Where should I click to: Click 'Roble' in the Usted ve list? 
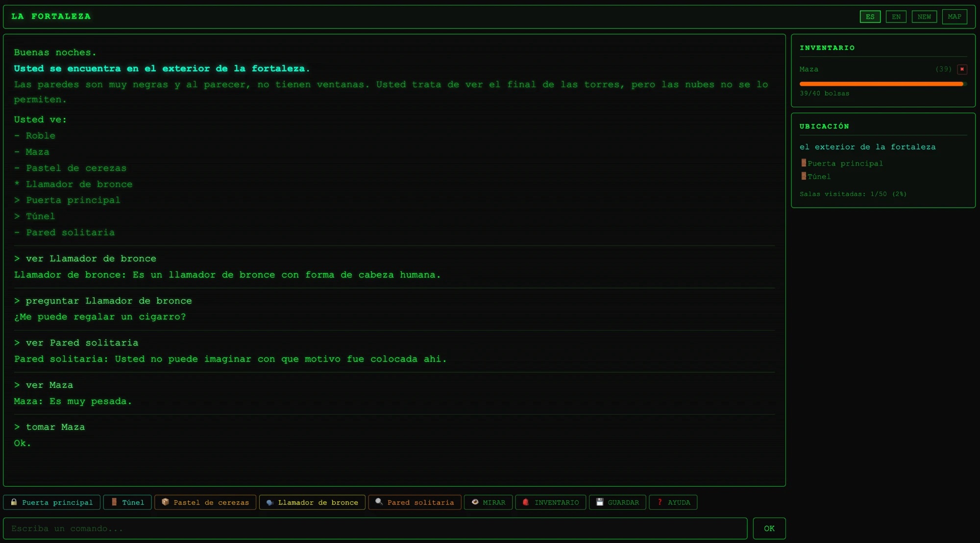pyautogui.click(x=40, y=136)
